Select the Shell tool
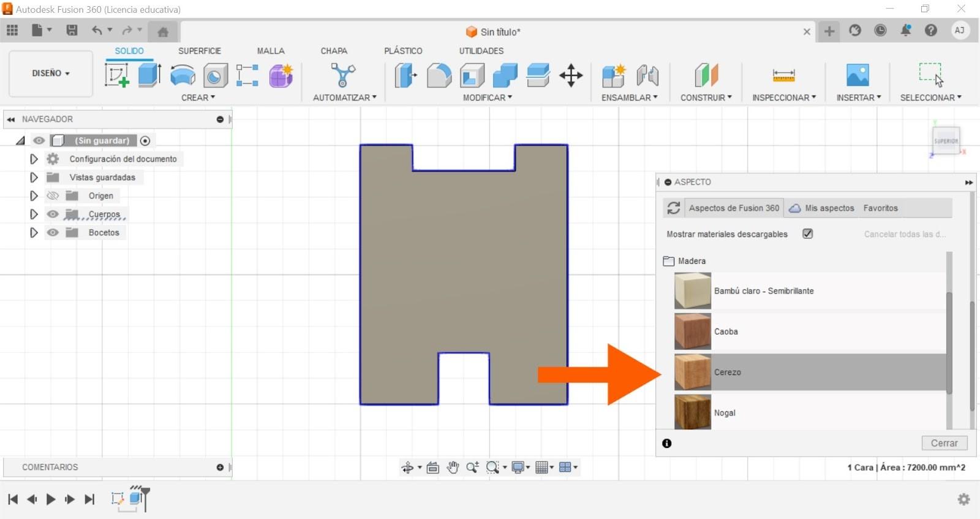Image resolution: width=980 pixels, height=519 pixels. coord(472,75)
